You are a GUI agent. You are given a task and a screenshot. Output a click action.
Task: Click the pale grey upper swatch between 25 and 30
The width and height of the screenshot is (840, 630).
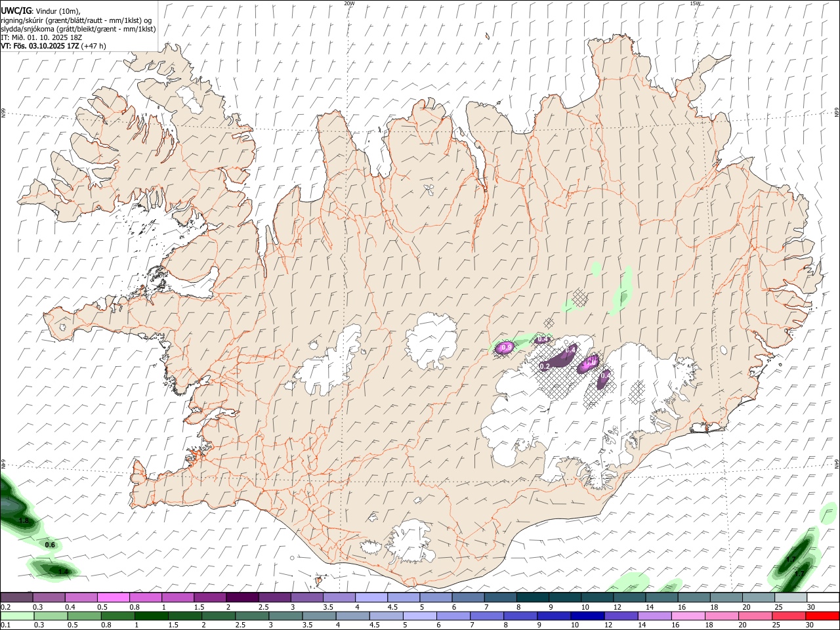(x=791, y=597)
